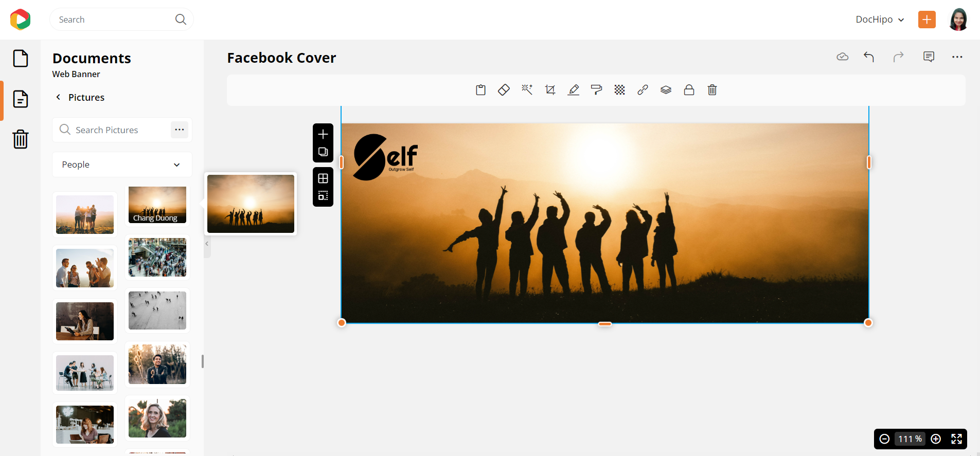980x456 pixels.
Task: Click the orange create new plus button
Action: click(926, 20)
